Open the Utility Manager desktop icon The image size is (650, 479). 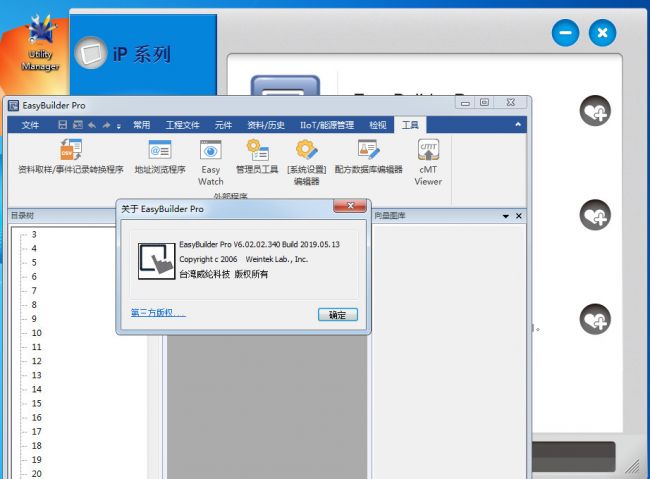tap(40, 42)
